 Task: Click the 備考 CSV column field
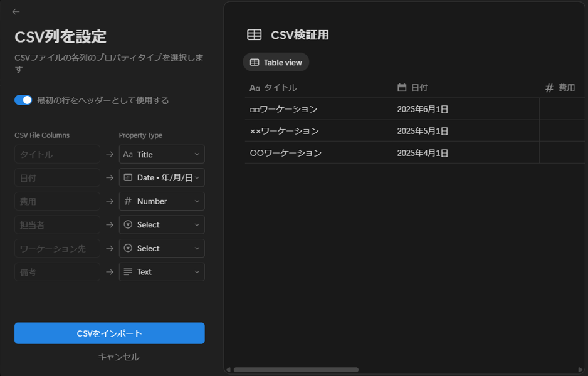(x=58, y=272)
